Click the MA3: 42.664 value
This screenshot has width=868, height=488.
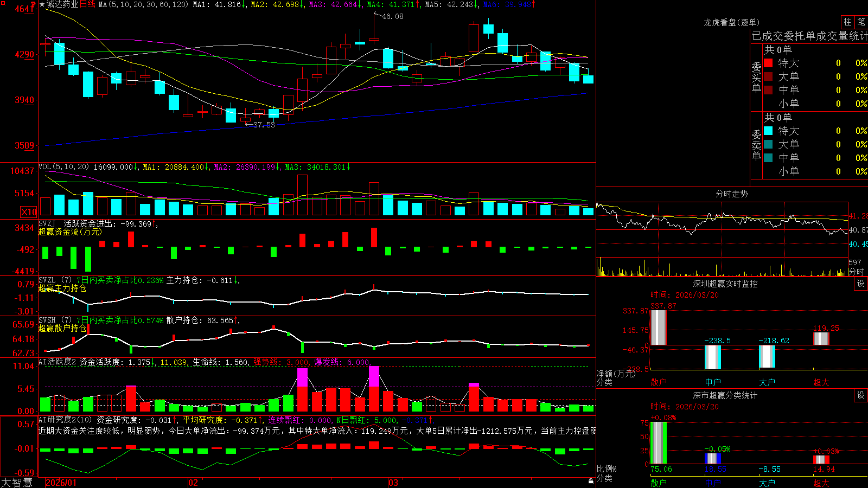335,4
